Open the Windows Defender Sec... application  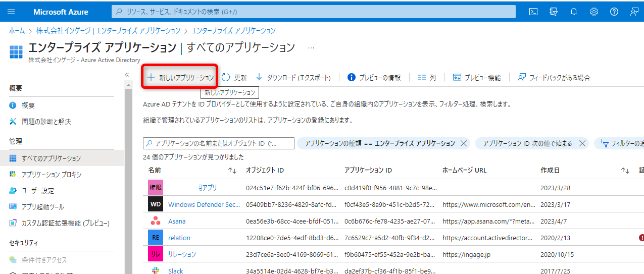click(204, 204)
